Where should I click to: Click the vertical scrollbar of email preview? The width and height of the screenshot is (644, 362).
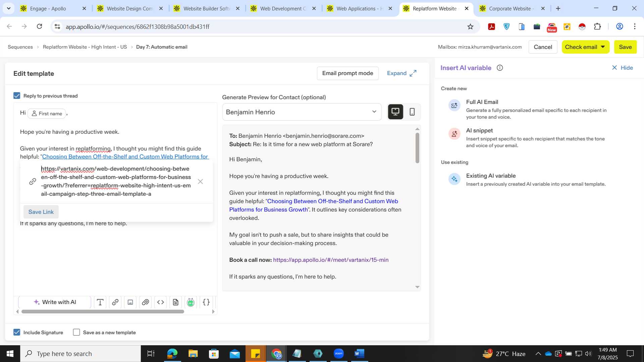(417, 148)
